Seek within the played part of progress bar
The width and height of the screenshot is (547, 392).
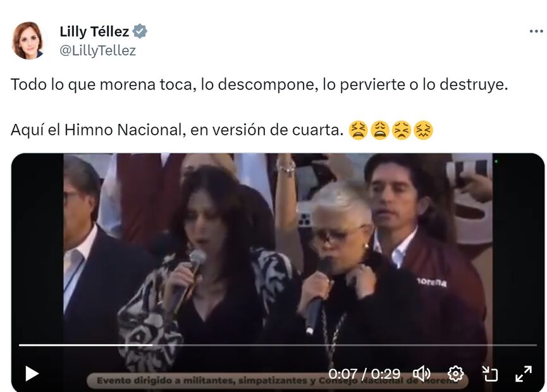[85, 345]
